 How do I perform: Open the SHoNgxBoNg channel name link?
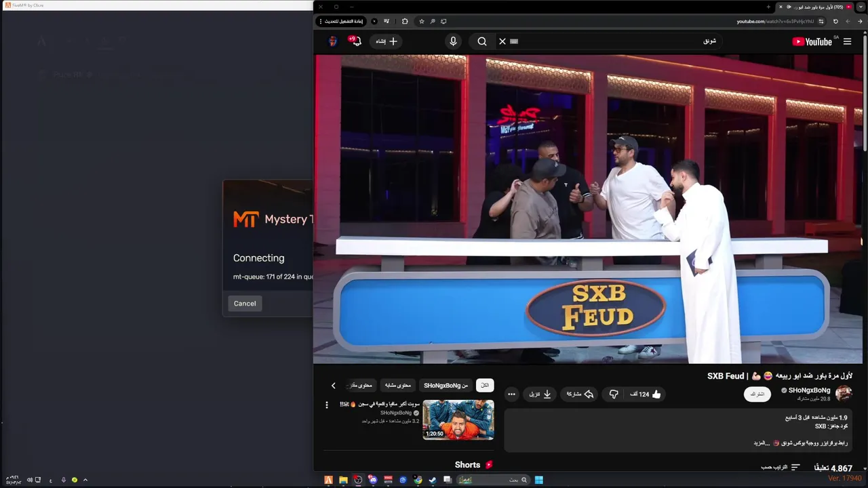click(809, 390)
